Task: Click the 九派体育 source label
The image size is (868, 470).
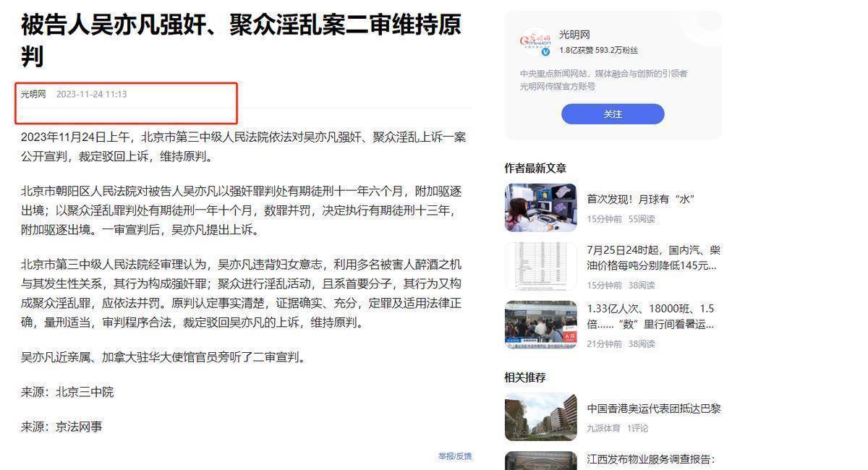Action: pyautogui.click(x=603, y=428)
